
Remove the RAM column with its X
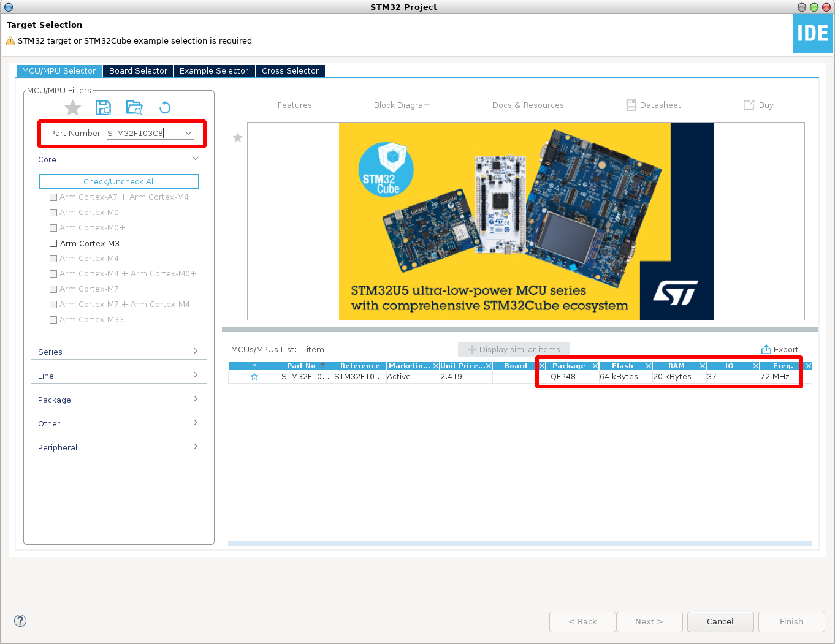(x=703, y=366)
